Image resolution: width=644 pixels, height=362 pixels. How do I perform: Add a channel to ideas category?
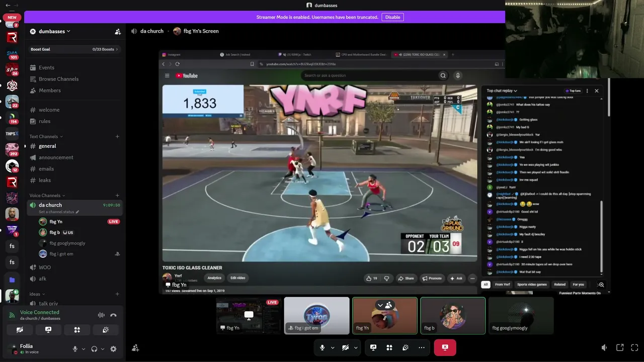click(117, 294)
